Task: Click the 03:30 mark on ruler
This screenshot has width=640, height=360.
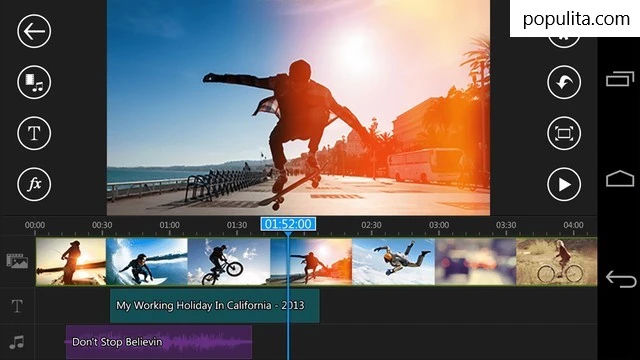Action: pos(506,225)
